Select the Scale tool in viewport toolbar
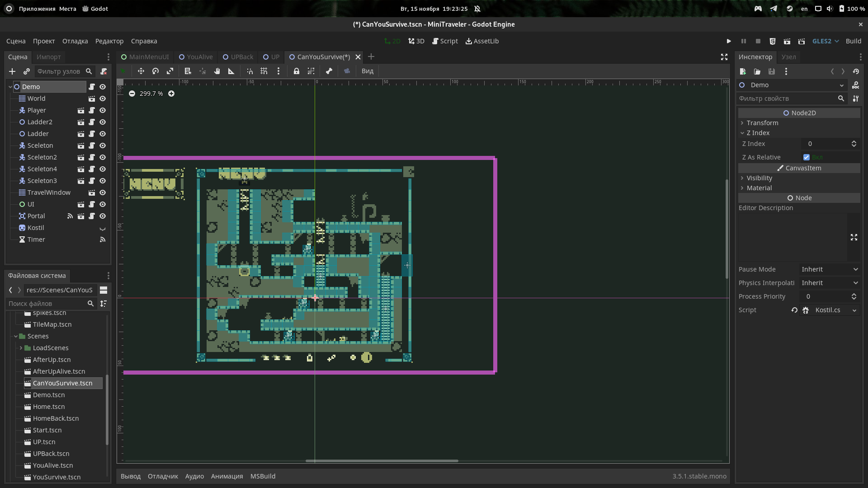 tap(170, 71)
